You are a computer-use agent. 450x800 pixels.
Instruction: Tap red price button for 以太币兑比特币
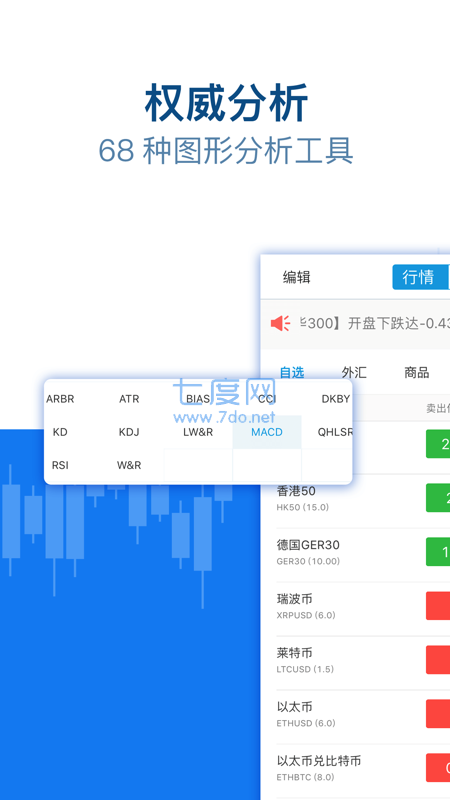click(438, 767)
